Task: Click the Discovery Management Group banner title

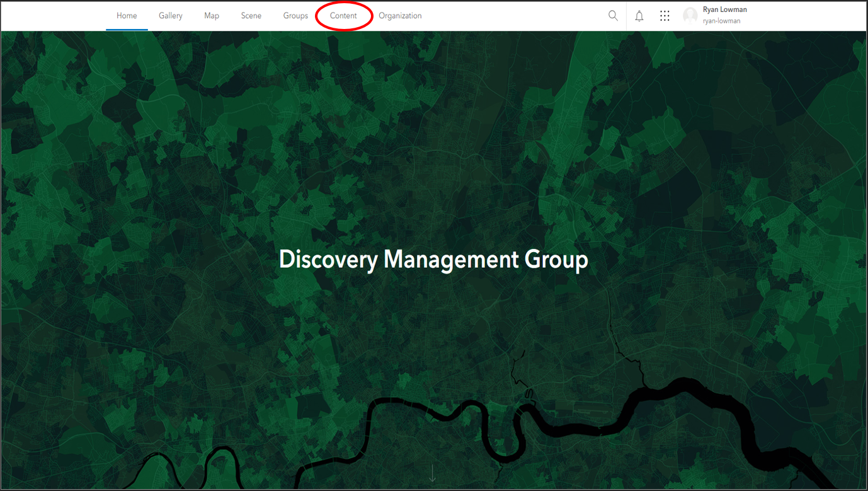Action: point(433,259)
